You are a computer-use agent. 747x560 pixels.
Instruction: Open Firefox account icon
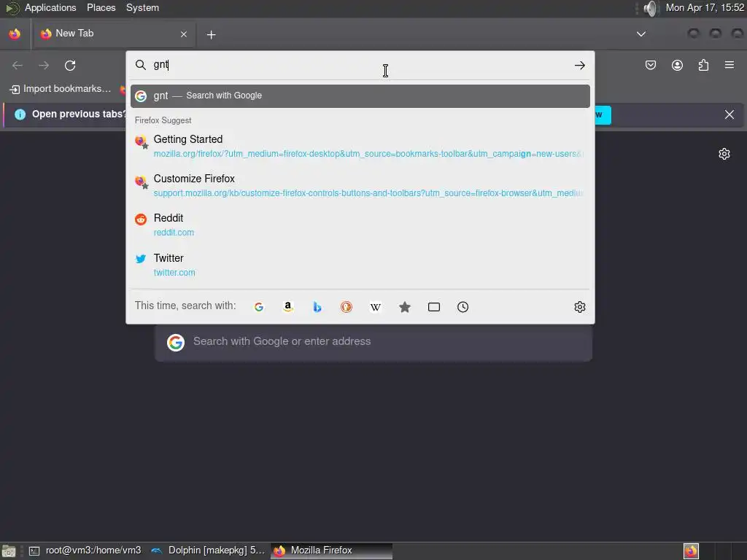[678, 65]
